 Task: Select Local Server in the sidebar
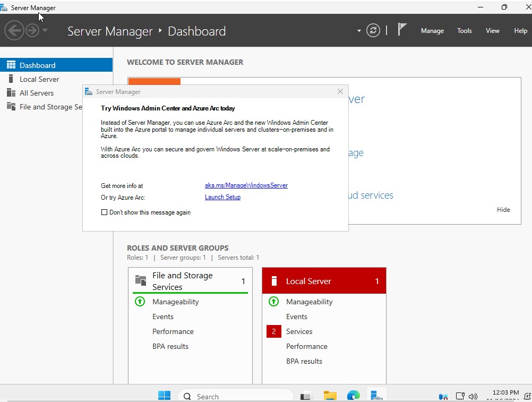(x=39, y=79)
